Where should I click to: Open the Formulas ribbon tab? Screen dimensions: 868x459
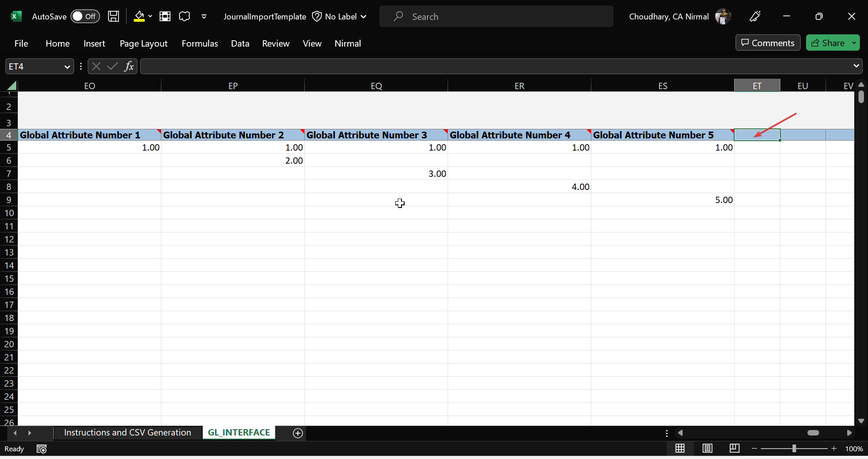pos(199,43)
